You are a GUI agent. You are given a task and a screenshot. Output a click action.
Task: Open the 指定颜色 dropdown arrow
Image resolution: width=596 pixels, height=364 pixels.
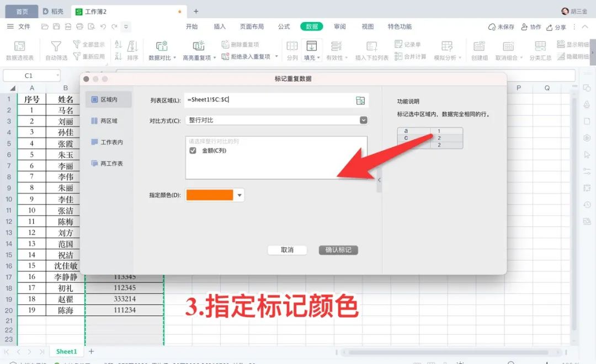coord(240,195)
